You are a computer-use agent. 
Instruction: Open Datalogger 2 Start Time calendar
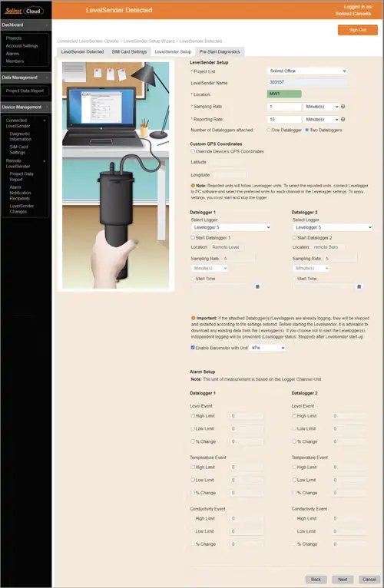click(359, 286)
